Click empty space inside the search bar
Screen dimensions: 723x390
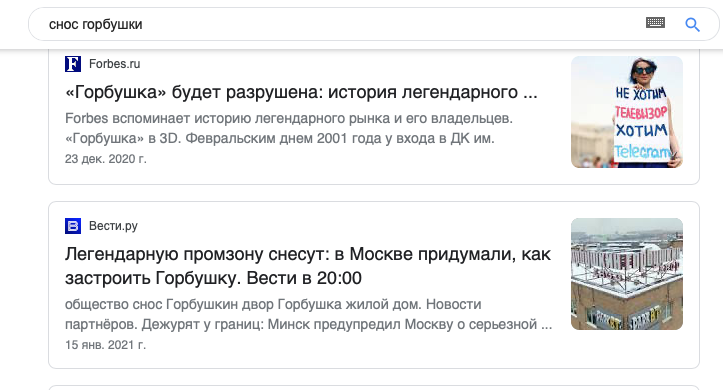(x=392, y=24)
